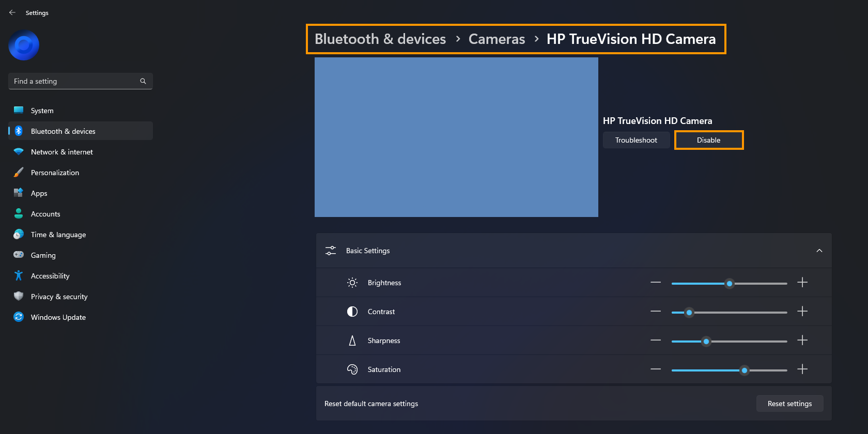The width and height of the screenshot is (868, 434).
Task: Collapse the Basic Settings section chevron
Action: tap(819, 251)
